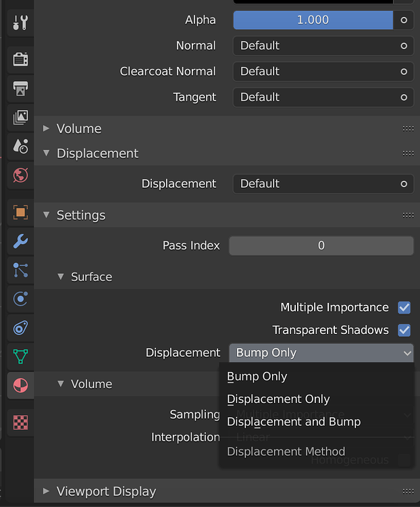
Task: Close the Displacement Bump Only dropdown
Action: click(321, 353)
